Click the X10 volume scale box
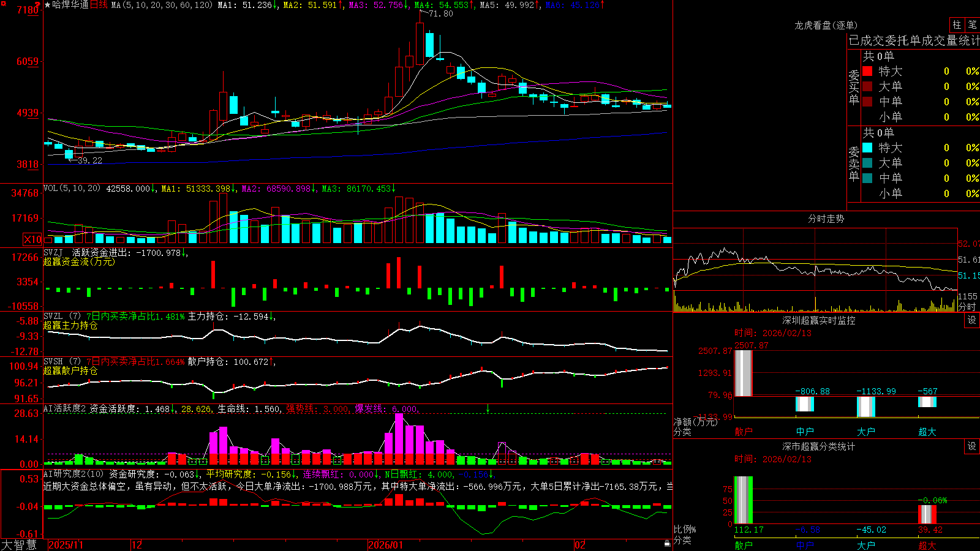 click(x=32, y=239)
